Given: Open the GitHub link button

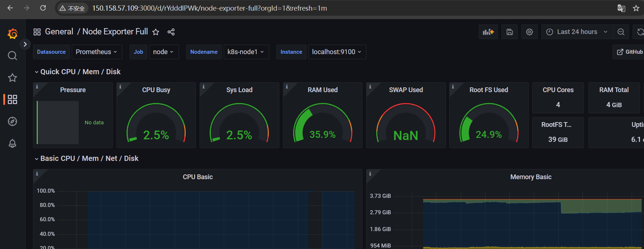Looking at the screenshot, I should pyautogui.click(x=629, y=52).
